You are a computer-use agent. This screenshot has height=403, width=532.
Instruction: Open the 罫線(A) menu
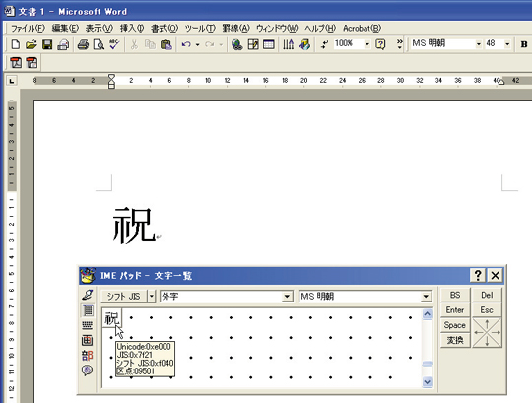(235, 29)
